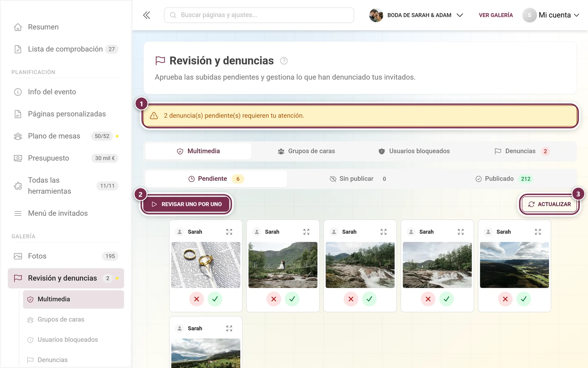Viewport: 588px width, 368px height.
Task: Open Plano de mesas in the sidebar
Action: pos(66,136)
